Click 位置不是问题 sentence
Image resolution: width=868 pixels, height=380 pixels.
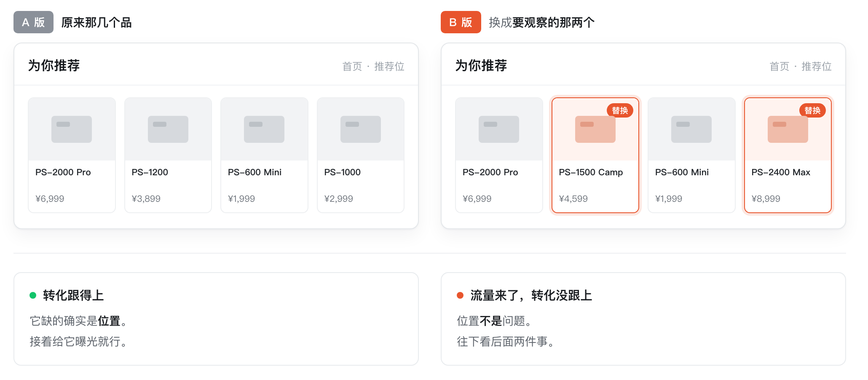[494, 321]
